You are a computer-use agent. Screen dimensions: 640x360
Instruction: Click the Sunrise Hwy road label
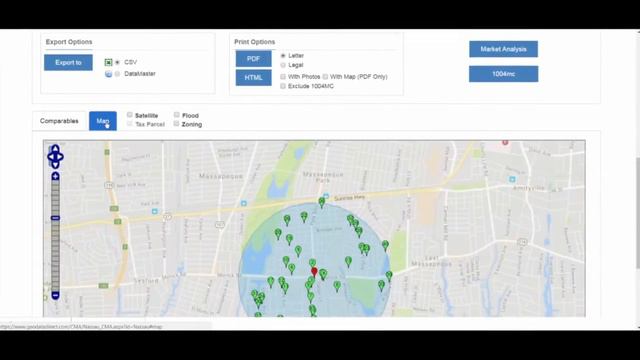coord(349,198)
